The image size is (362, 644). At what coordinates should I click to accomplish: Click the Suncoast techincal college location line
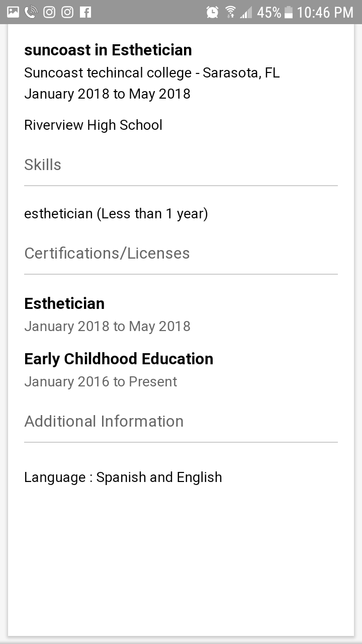[x=152, y=73]
